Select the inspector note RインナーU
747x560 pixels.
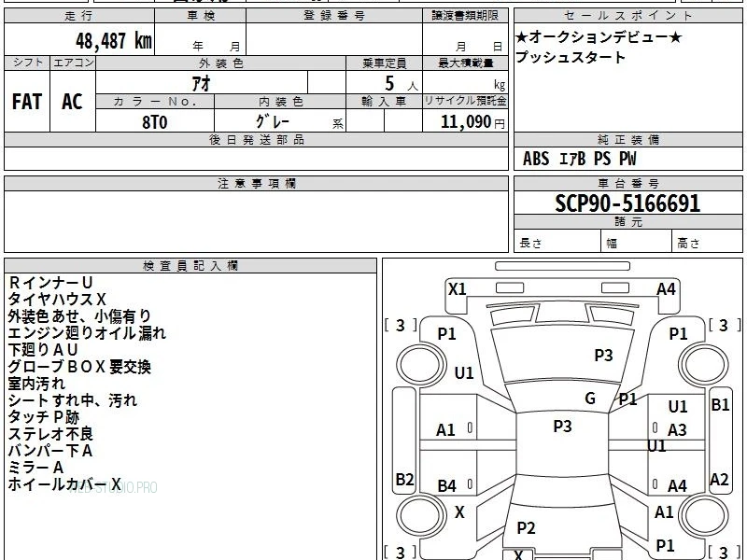coord(50,283)
